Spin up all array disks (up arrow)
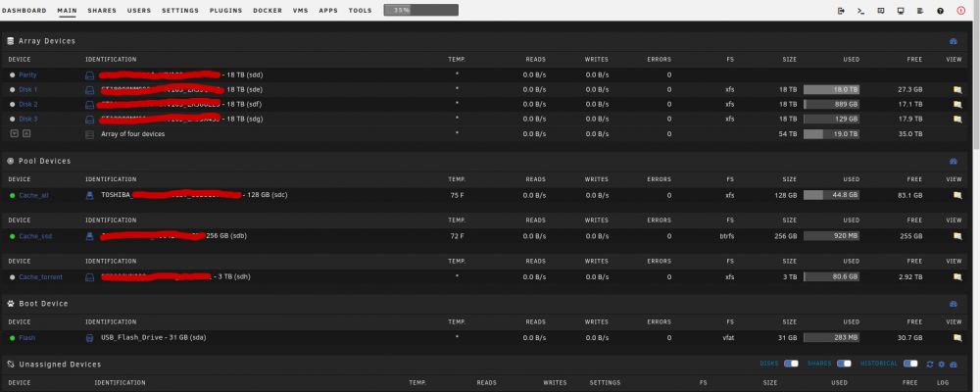Screen dimensions: 980x392 (26, 134)
